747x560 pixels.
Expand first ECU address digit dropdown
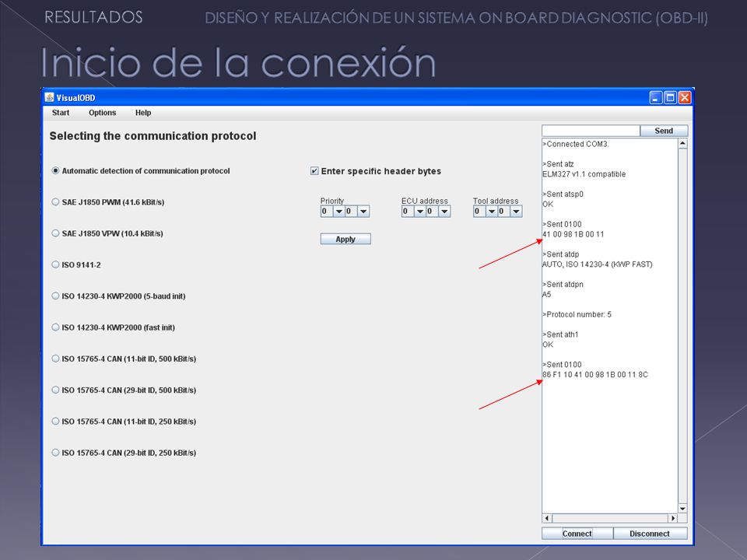420,212
